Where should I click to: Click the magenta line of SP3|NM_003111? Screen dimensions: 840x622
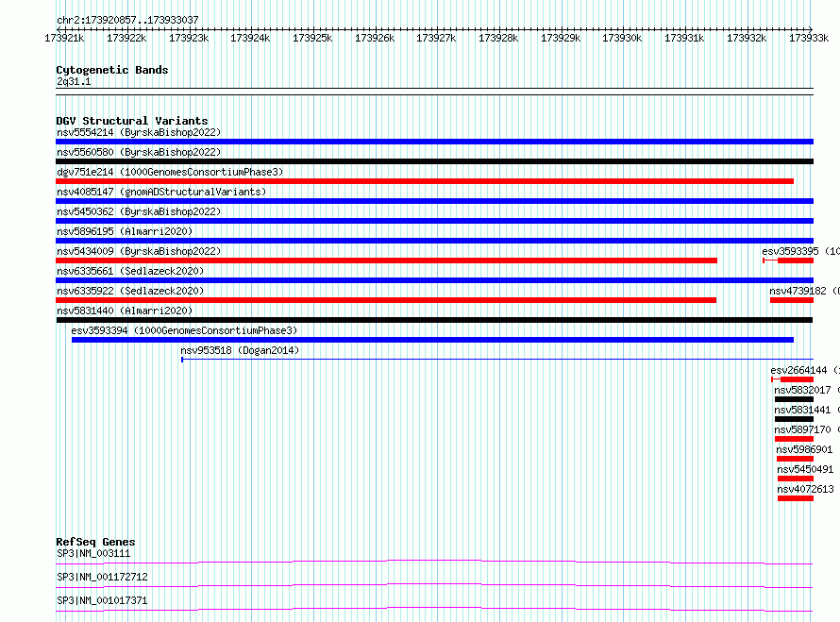[434, 562]
